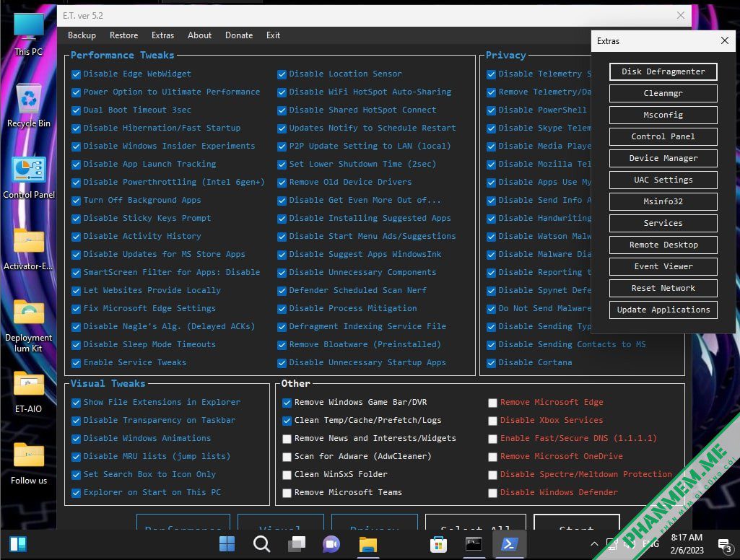Open Services button in Extras

pos(663,223)
